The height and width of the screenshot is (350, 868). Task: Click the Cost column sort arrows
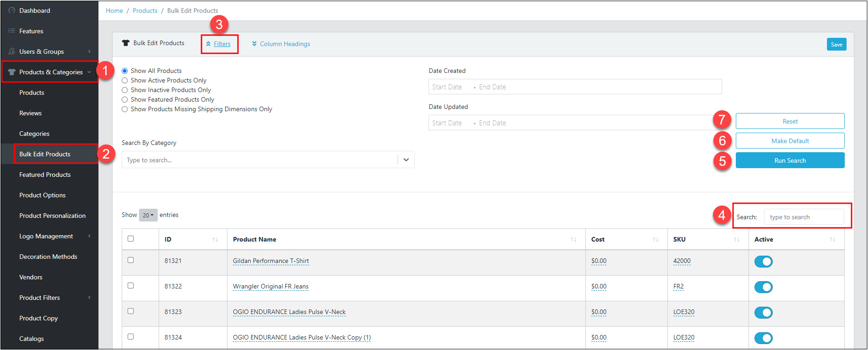pyautogui.click(x=656, y=240)
